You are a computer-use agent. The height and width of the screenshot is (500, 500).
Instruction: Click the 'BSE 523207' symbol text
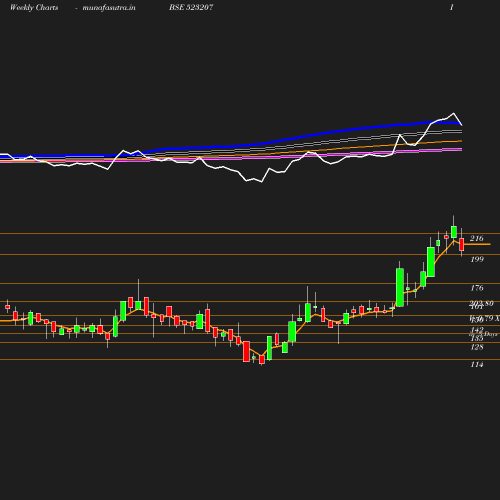coord(191,8)
